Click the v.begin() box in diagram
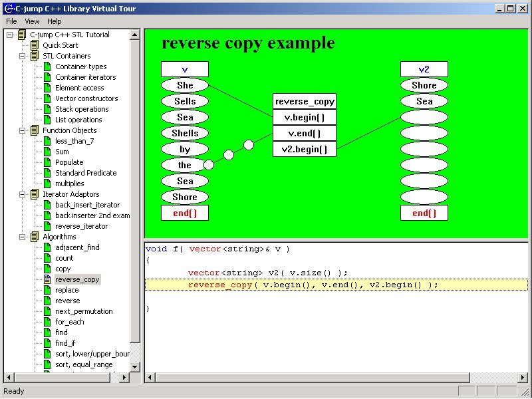The image size is (532, 399). coord(305,118)
